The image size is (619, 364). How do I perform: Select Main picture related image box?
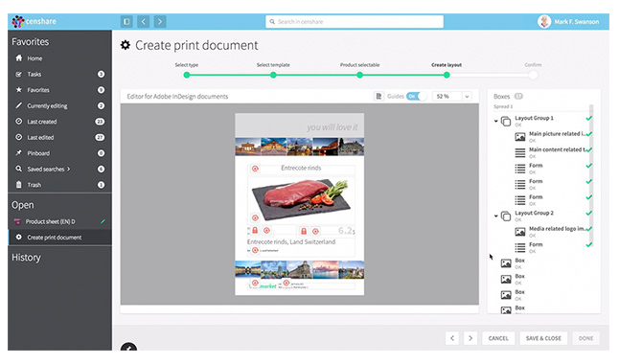pyautogui.click(x=551, y=137)
